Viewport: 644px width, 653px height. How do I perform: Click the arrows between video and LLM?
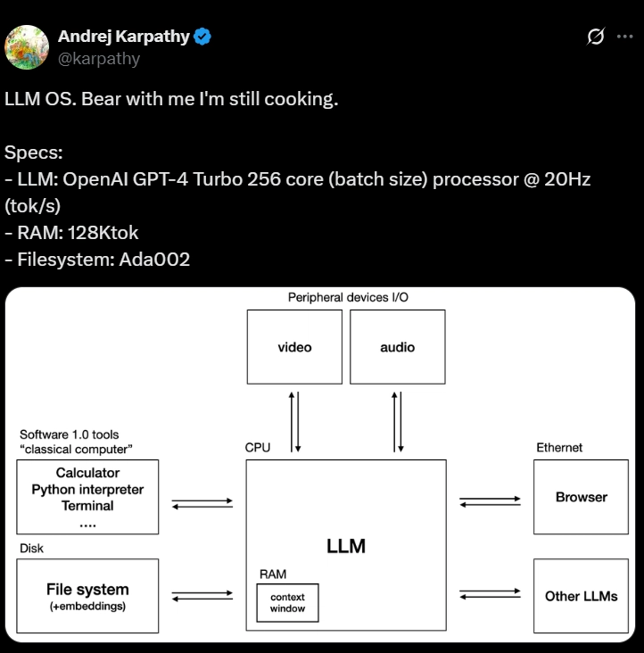click(294, 422)
